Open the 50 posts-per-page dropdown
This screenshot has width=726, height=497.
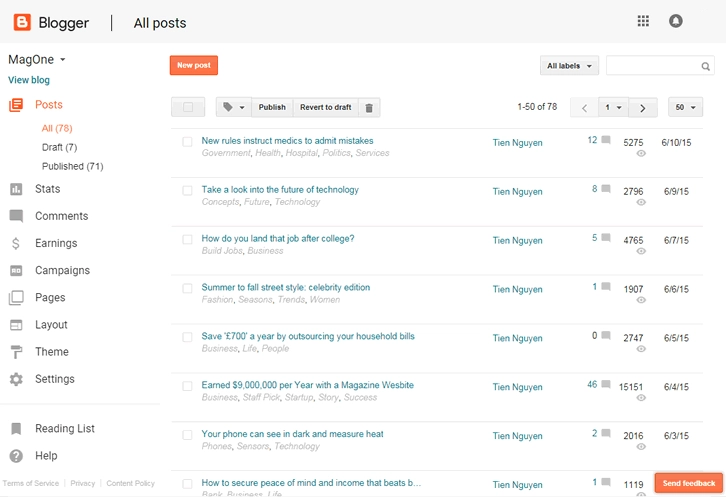pos(685,108)
